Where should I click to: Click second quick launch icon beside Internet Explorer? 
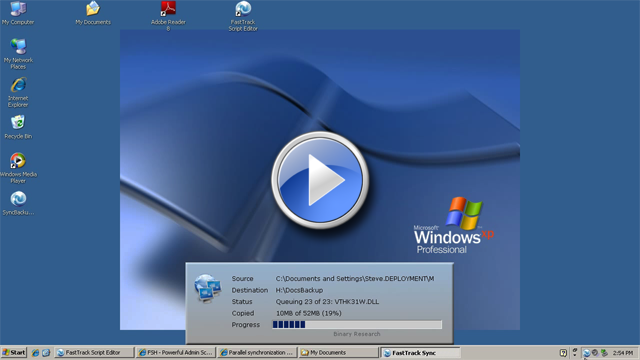pos(46,353)
